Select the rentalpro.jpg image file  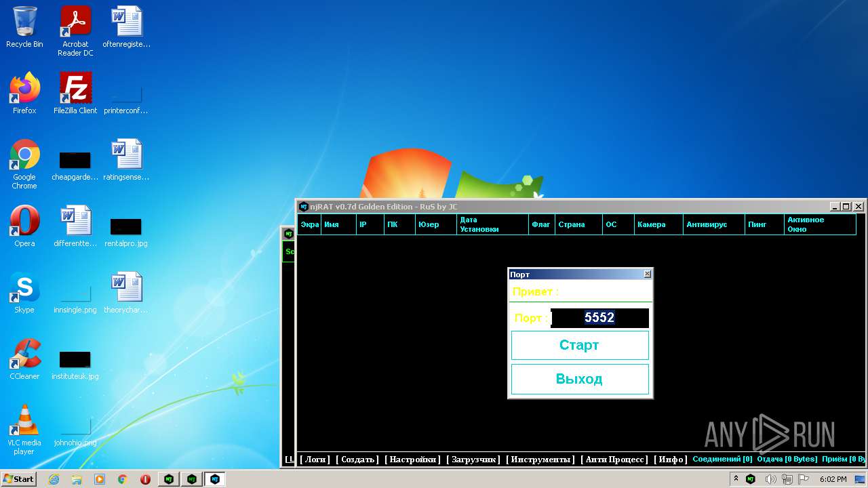click(127, 230)
